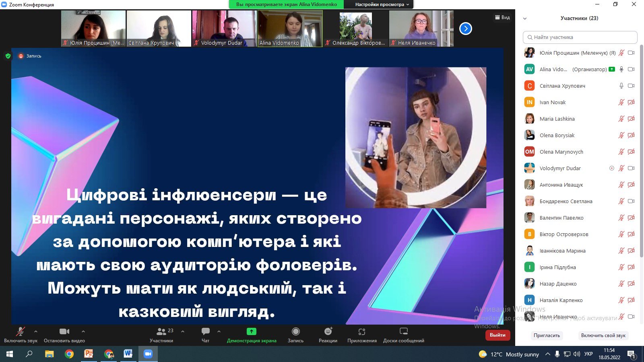Toggle camera icon for Юлія Процишин row
The image size is (644, 362).
631,53
